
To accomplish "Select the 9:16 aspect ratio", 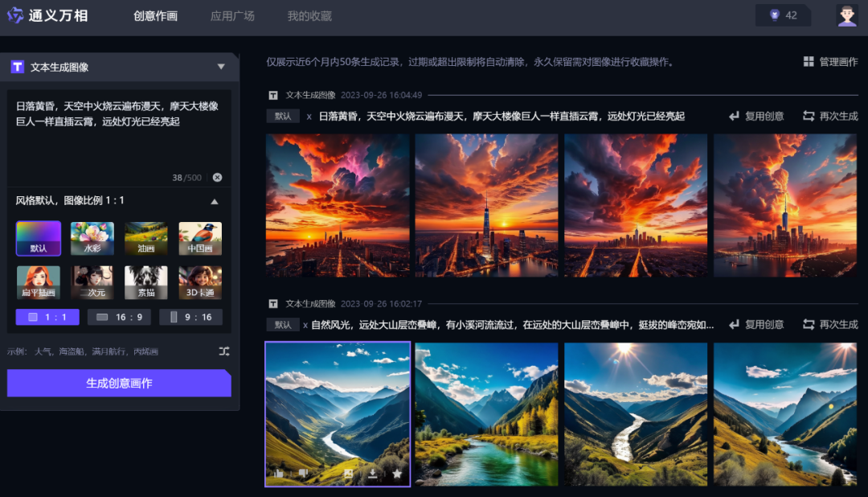I will (x=190, y=317).
